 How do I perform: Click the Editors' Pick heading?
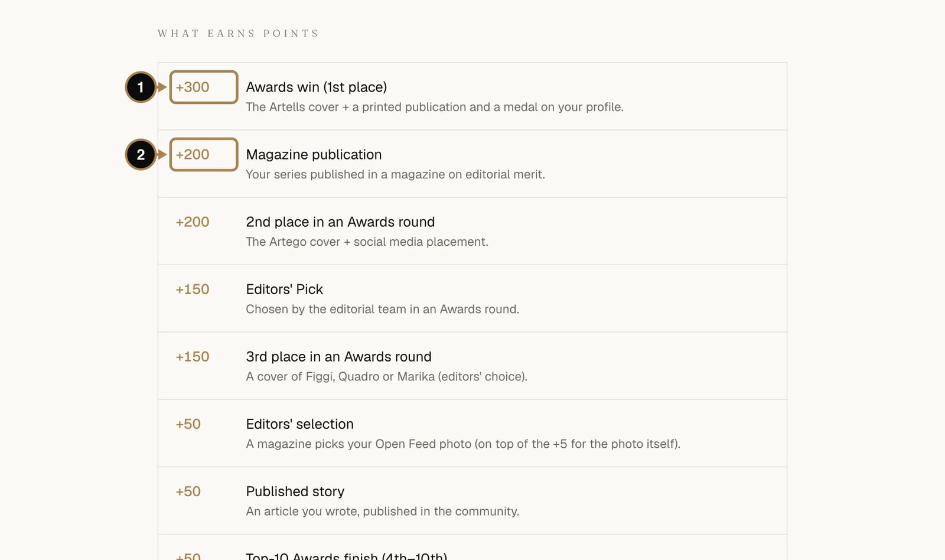tap(285, 289)
